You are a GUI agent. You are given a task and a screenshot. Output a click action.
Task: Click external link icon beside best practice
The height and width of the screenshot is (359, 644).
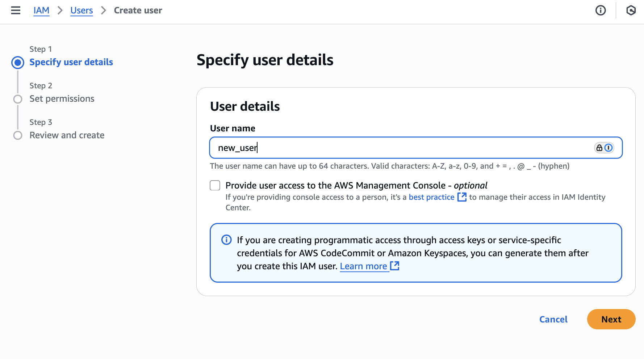coord(462,197)
